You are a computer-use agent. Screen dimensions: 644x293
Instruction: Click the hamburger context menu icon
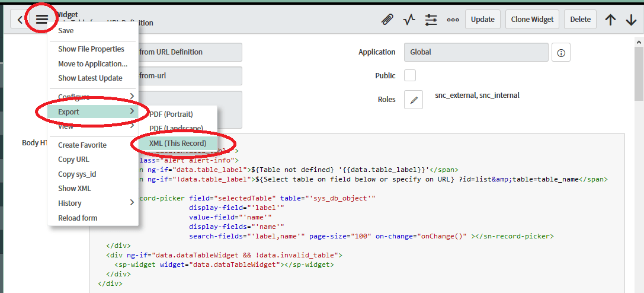(x=41, y=20)
